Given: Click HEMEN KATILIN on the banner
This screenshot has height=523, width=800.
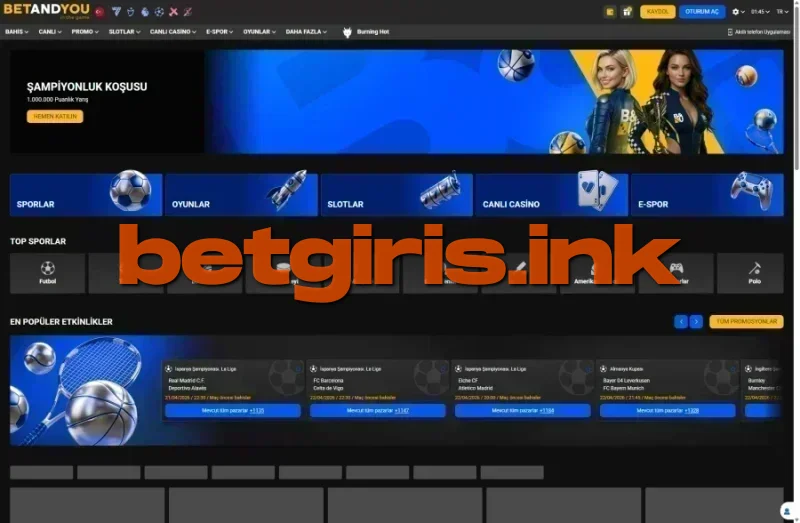Looking at the screenshot, I should point(55,116).
